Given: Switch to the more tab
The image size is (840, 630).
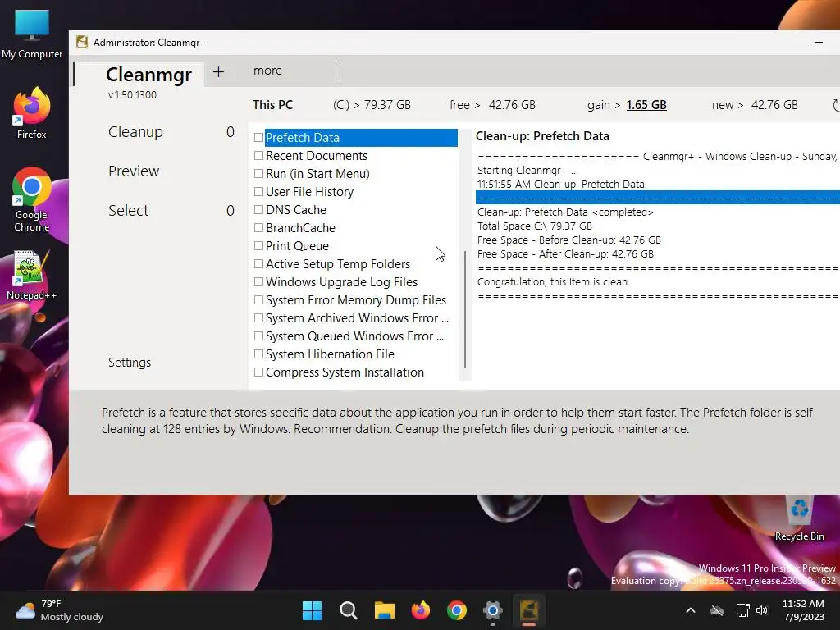Looking at the screenshot, I should [x=267, y=71].
